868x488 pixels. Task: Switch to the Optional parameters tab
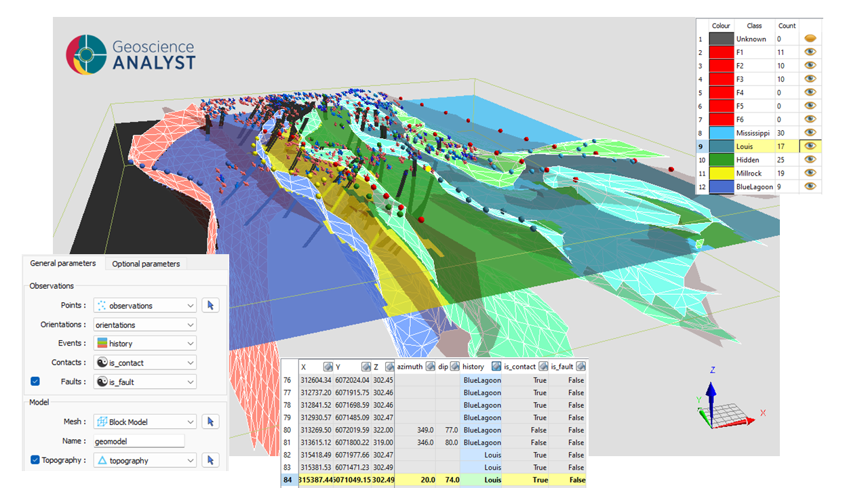[146, 264]
